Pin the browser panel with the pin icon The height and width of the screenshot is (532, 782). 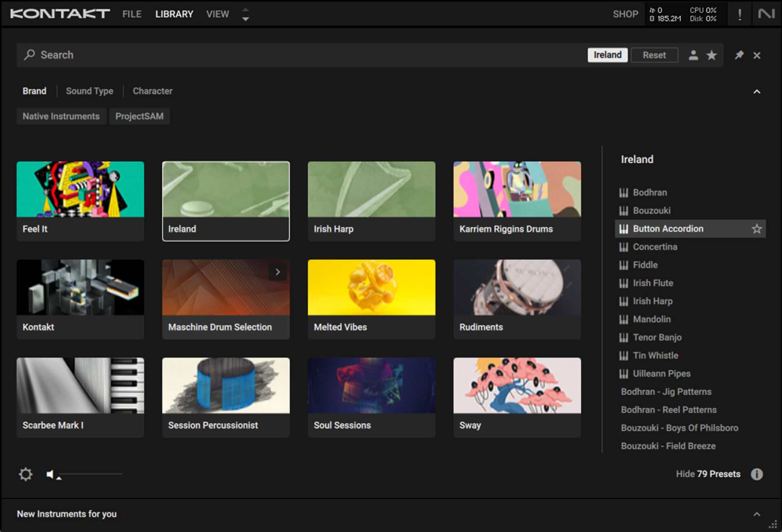point(739,55)
